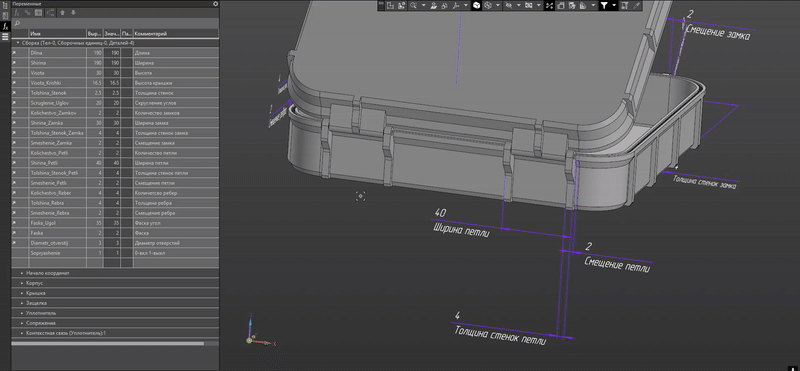Click the Комментарий column header
The image size is (800, 371).
[176, 34]
